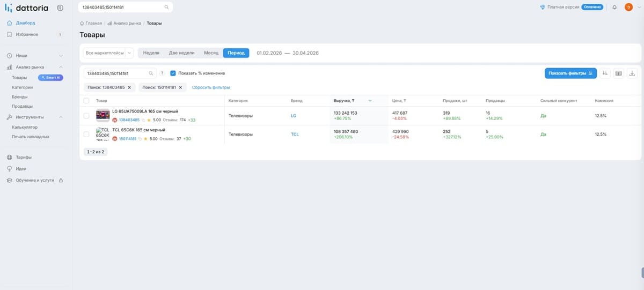Open Калькулятор in the sidebar
This screenshot has height=290, width=644.
click(25, 127)
